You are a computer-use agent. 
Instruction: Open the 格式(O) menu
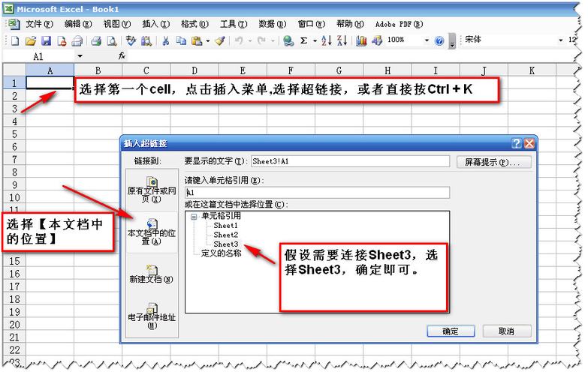click(x=194, y=24)
